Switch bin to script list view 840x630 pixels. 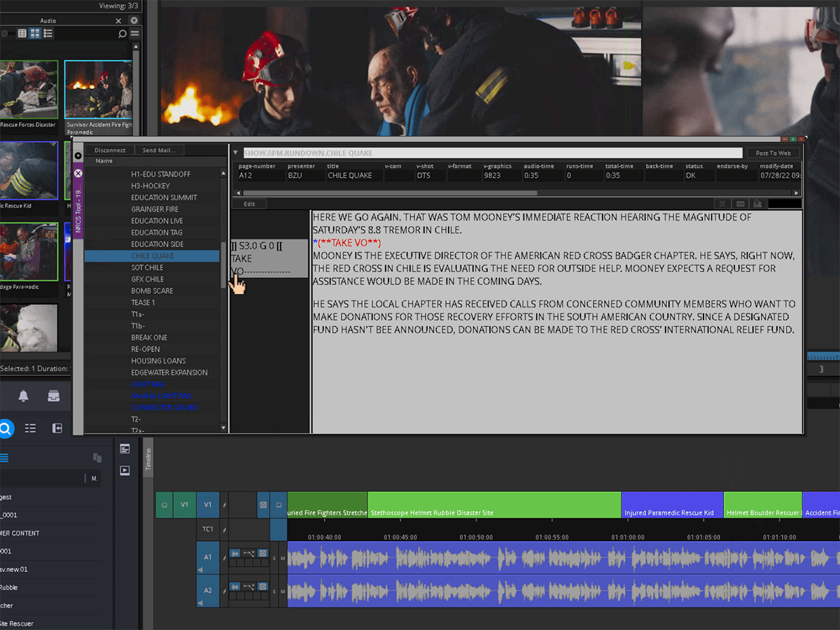click(48, 33)
